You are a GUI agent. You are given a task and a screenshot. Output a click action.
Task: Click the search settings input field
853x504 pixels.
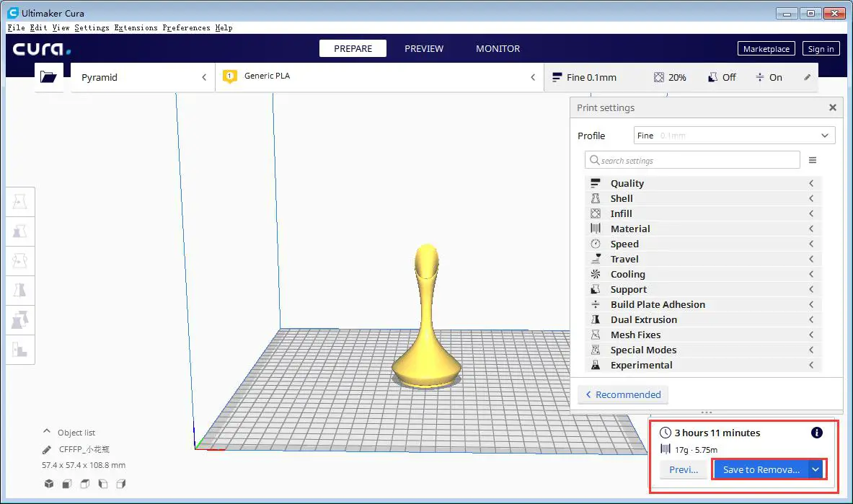coord(691,159)
